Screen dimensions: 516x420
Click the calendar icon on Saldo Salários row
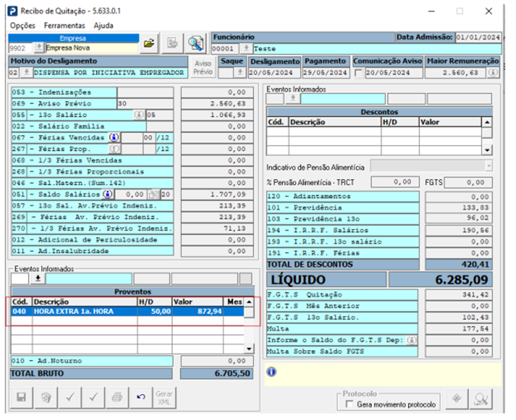(x=153, y=194)
